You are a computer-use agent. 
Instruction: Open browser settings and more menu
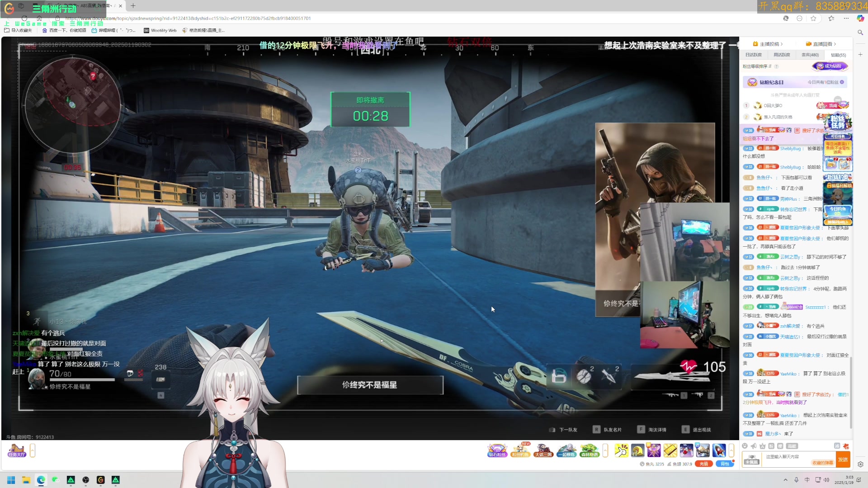(x=846, y=19)
